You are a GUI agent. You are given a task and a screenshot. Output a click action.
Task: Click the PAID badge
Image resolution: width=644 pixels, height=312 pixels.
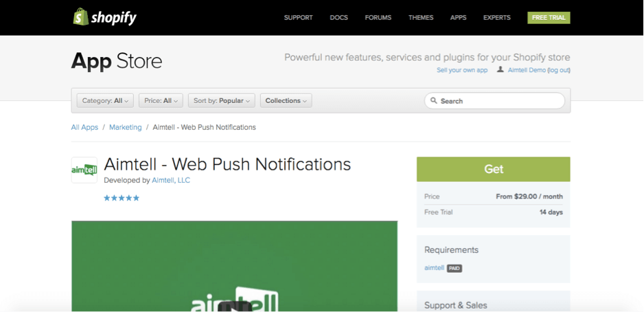[455, 269]
